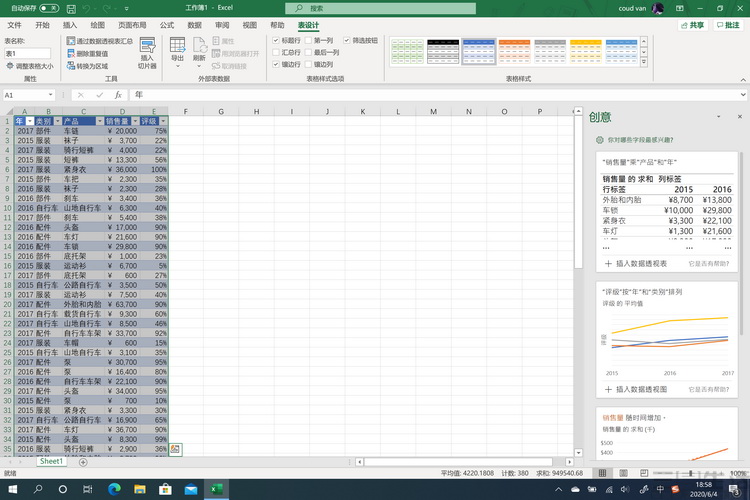
Task: Click the table name input field
Action: click(x=27, y=54)
